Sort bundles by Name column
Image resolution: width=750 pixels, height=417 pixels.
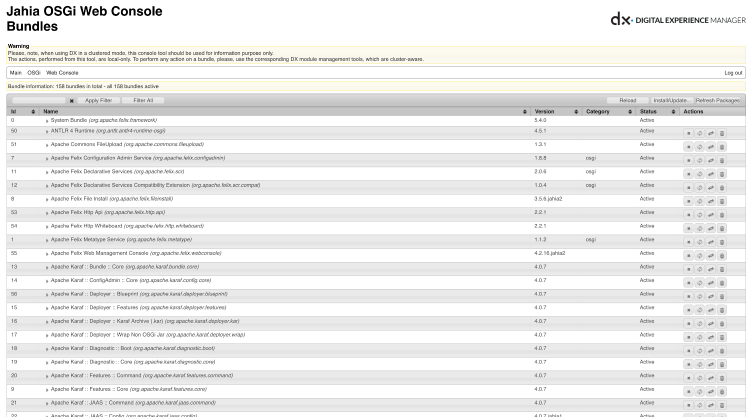pyautogui.click(x=285, y=111)
